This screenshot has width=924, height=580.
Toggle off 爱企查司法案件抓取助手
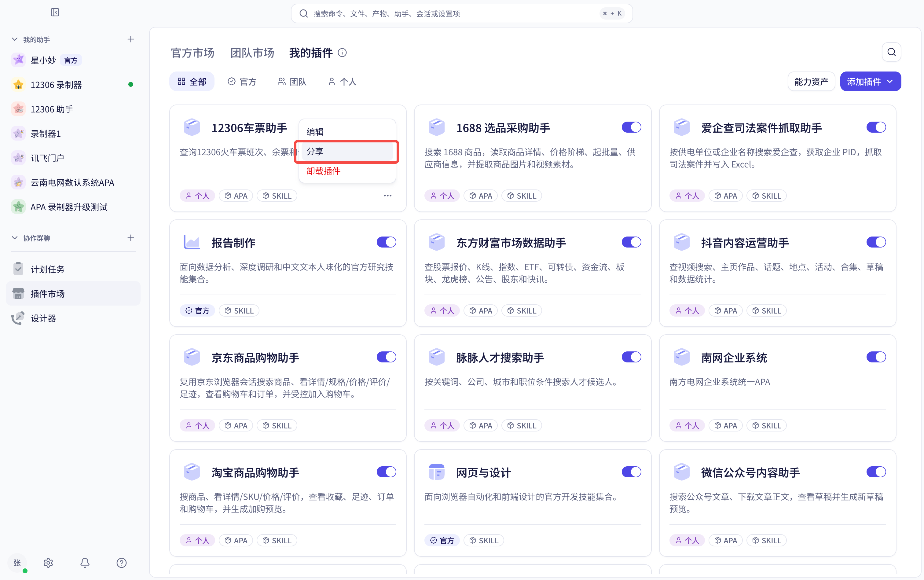[x=876, y=127]
